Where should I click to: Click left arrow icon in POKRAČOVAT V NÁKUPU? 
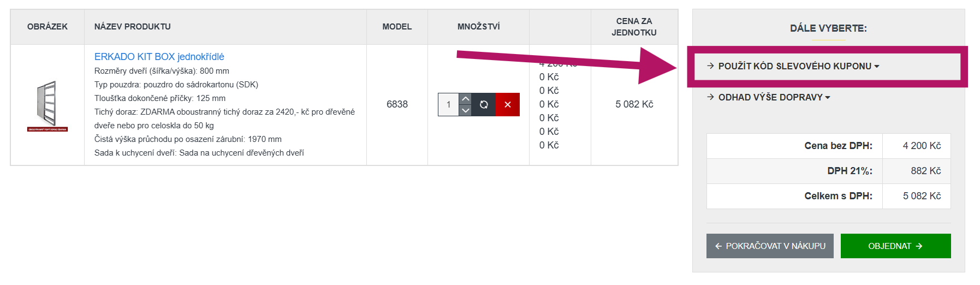[718, 246]
